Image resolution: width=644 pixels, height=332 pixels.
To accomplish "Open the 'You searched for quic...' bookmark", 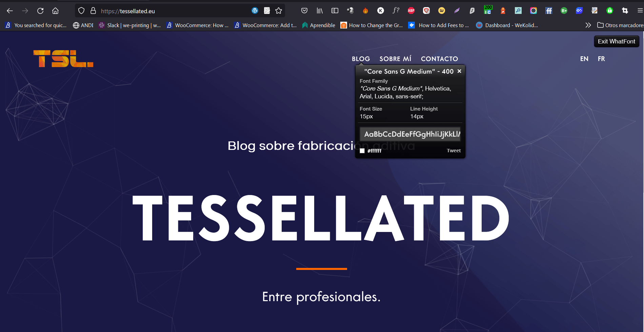I will [36, 25].
